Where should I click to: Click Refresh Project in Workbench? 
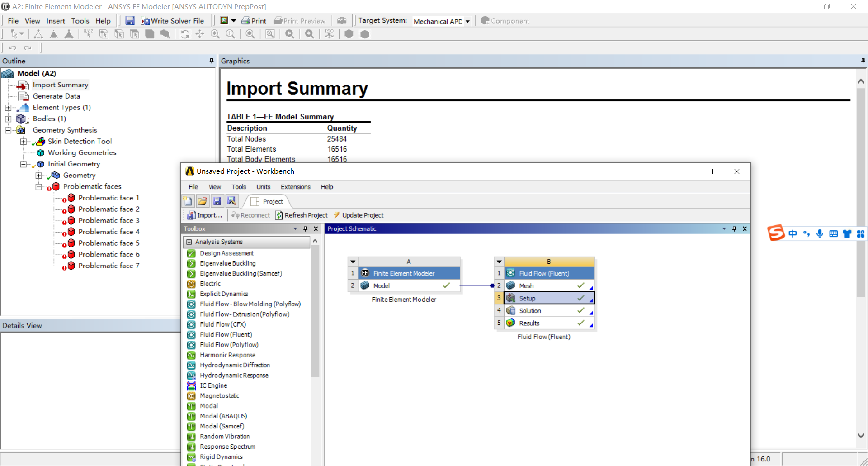(301, 215)
